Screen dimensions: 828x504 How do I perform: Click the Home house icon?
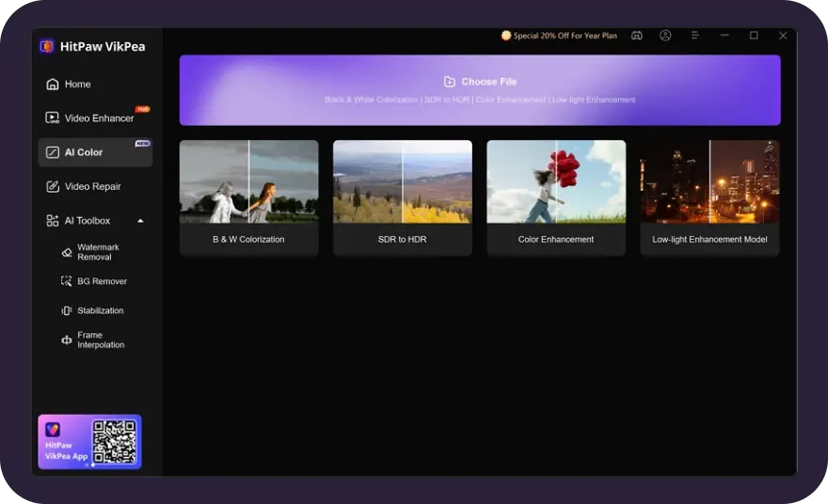point(53,84)
